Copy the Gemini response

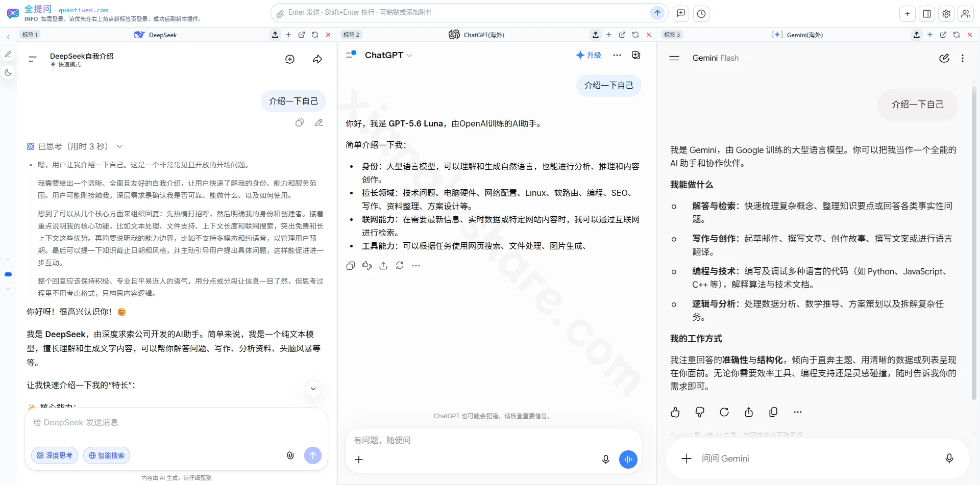point(773,412)
